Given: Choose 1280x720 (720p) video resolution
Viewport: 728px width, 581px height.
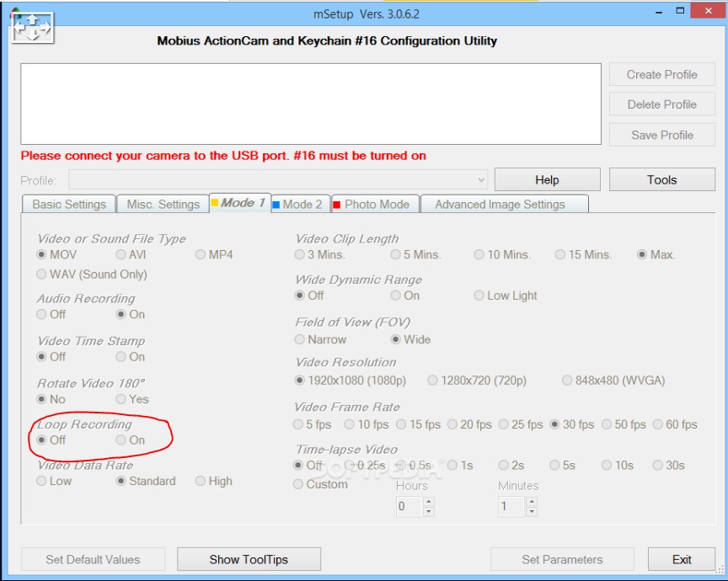Looking at the screenshot, I should [x=433, y=380].
